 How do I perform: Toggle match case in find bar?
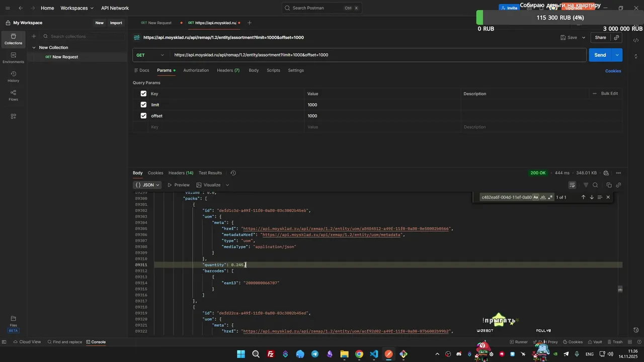(536, 197)
